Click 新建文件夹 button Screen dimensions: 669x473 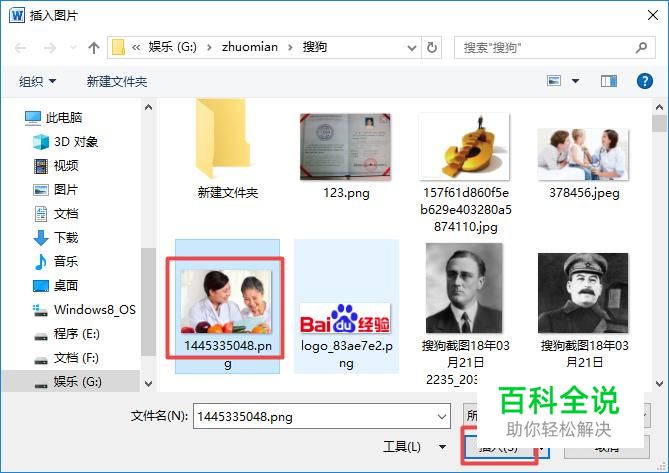tap(117, 81)
